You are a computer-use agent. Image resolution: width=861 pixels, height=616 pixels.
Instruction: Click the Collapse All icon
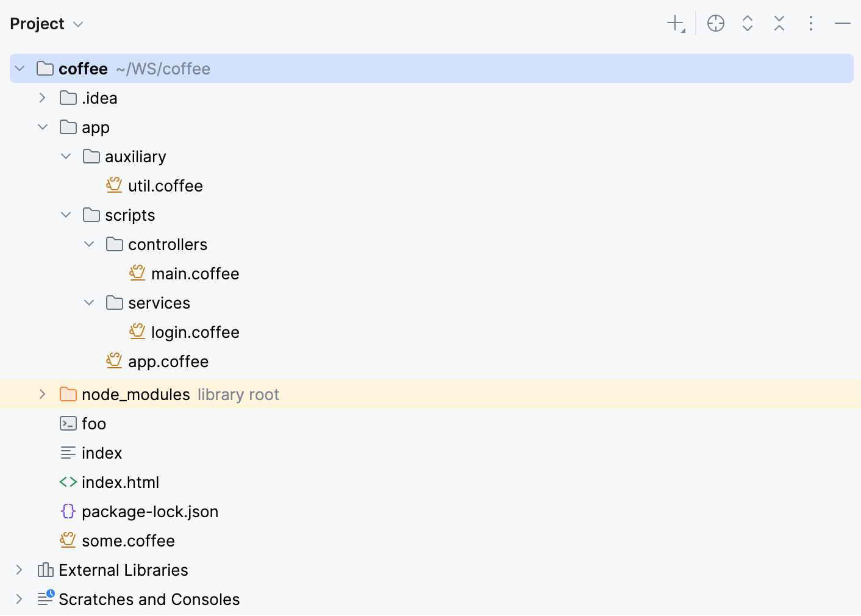(779, 23)
